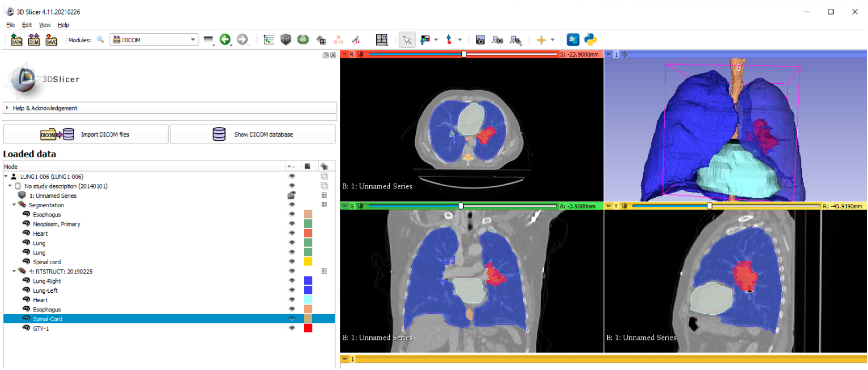The width and height of the screenshot is (868, 370).
Task: Open the Extensions Manager icon
Action: [x=573, y=40]
